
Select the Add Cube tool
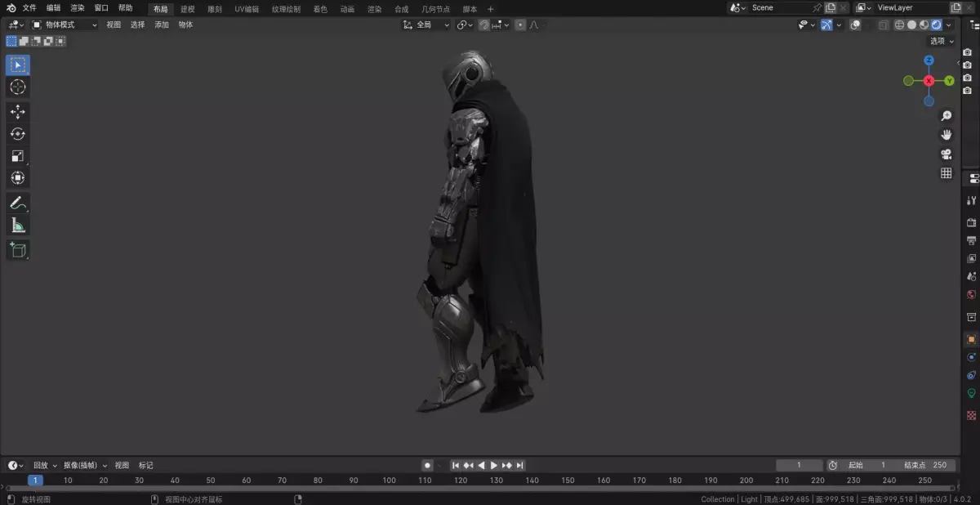pyautogui.click(x=18, y=250)
